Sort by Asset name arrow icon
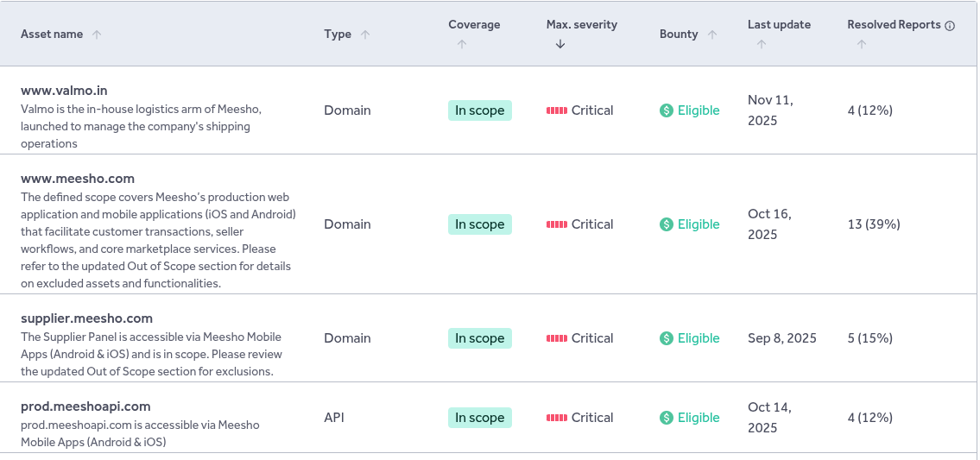The height and width of the screenshot is (460, 980). coord(96,35)
